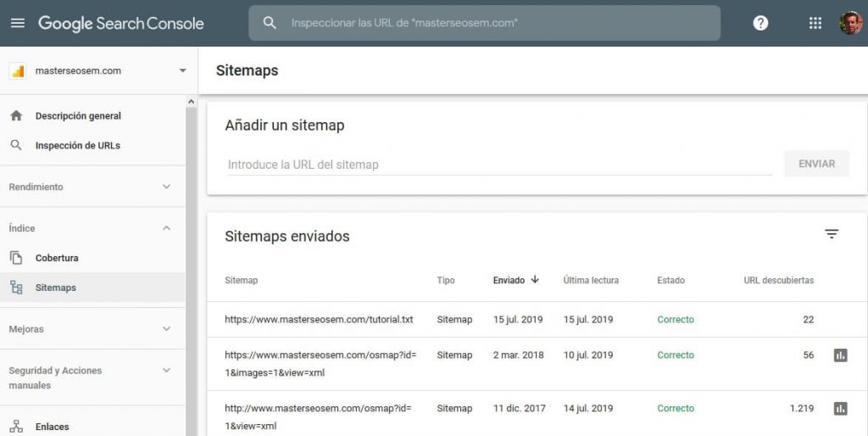Open the hamburger main menu
Image resolution: width=868 pixels, height=436 pixels.
pos(18,23)
